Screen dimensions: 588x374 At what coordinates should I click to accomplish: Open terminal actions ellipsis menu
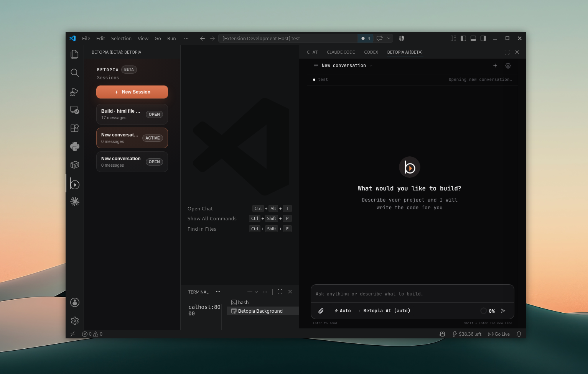pyautogui.click(x=265, y=292)
